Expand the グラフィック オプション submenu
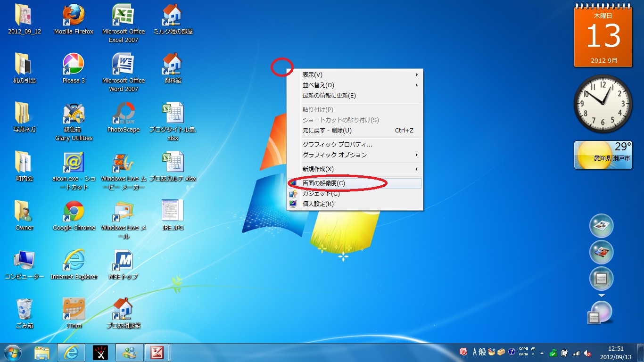The height and width of the screenshot is (362, 644). 355,155
